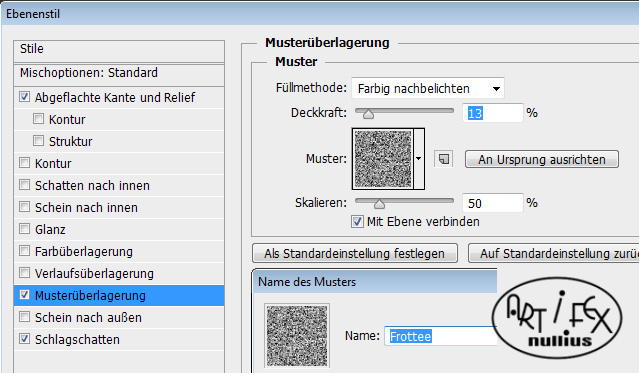The width and height of the screenshot is (639, 373).
Task: Click the Name des Musters title bar
Action: 375,282
